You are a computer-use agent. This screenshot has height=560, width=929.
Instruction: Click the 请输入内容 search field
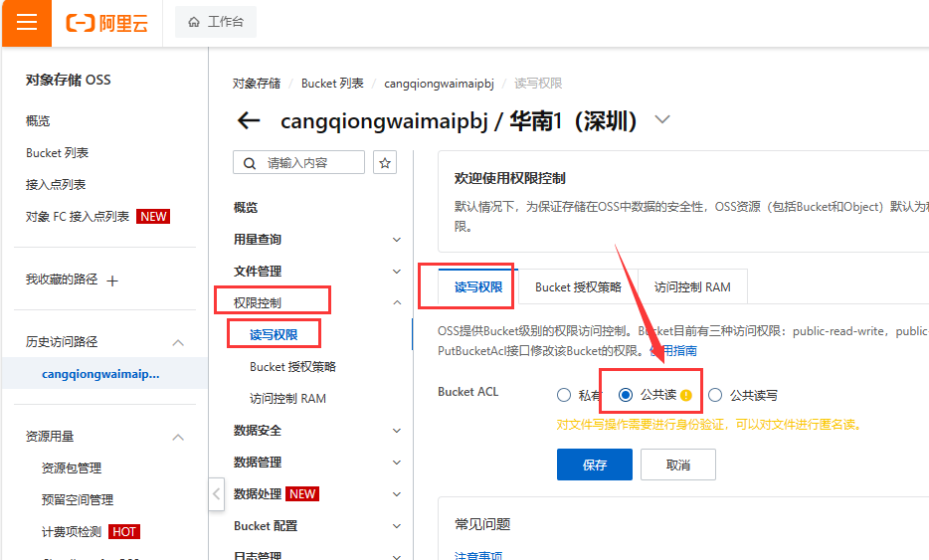(301, 162)
